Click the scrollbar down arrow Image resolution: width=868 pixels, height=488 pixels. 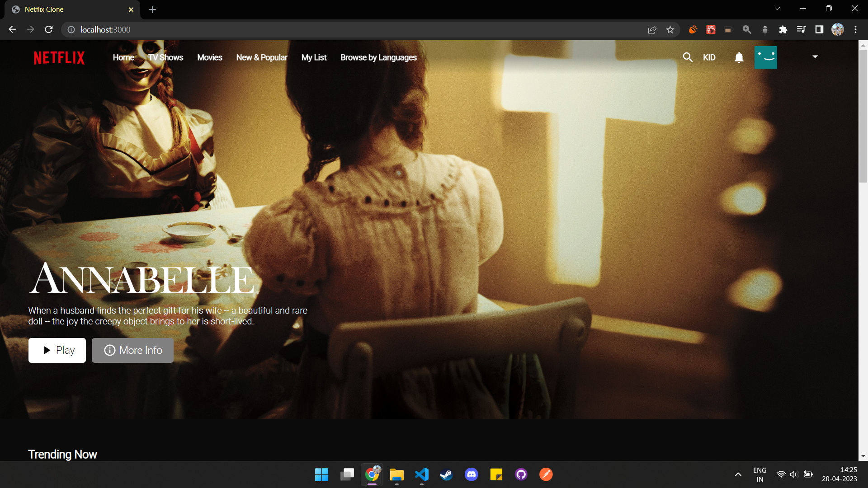coord(863,456)
